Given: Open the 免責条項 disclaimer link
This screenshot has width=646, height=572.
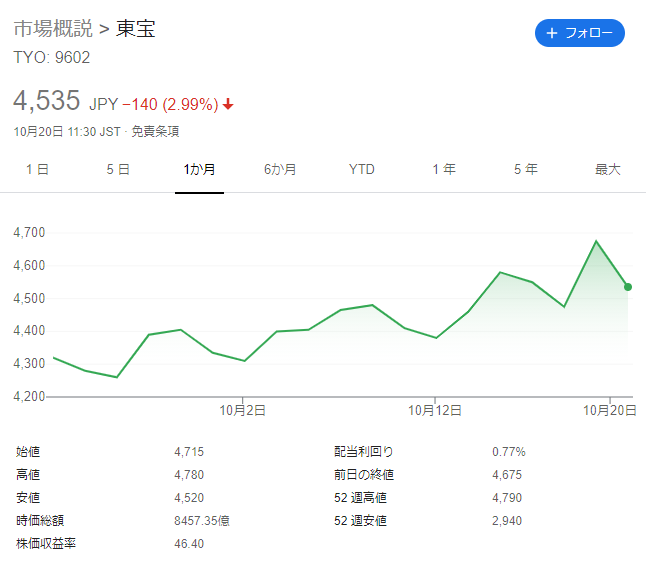Looking at the screenshot, I should (155, 131).
